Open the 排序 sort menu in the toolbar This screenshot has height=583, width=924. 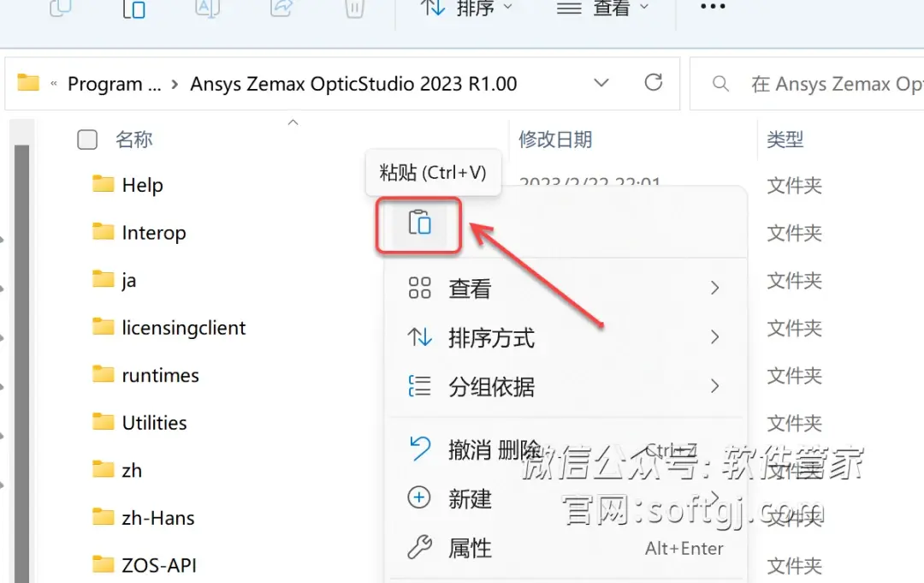click(x=465, y=8)
